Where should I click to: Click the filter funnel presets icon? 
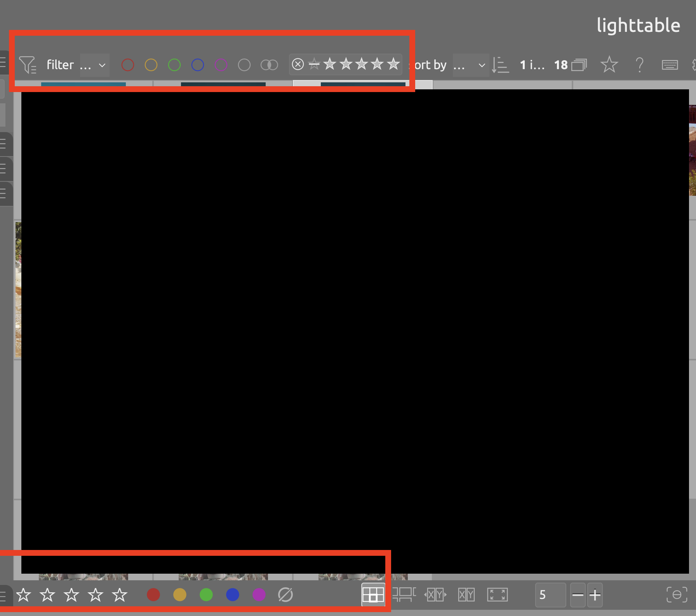click(x=28, y=65)
